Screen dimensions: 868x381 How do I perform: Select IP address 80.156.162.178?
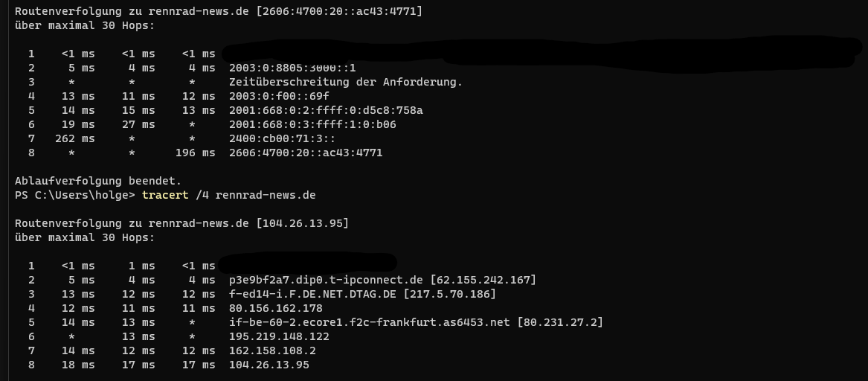point(276,308)
